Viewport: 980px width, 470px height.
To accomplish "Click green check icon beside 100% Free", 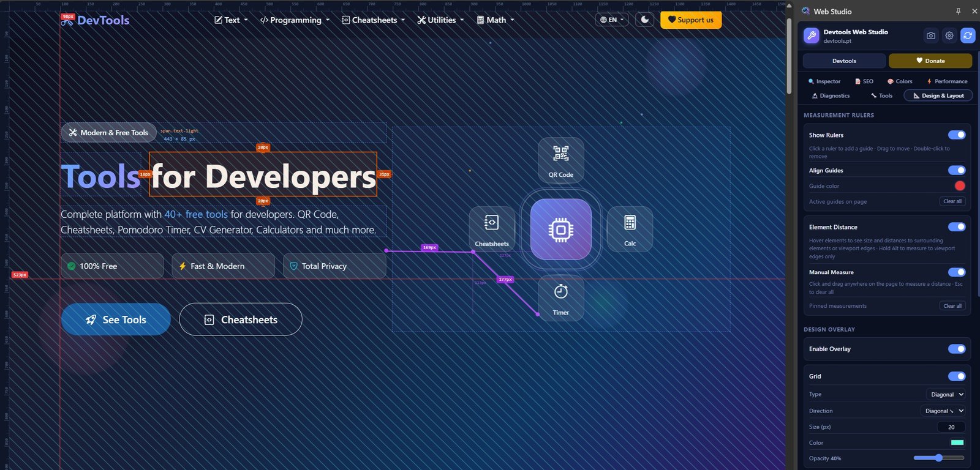I will [72, 266].
